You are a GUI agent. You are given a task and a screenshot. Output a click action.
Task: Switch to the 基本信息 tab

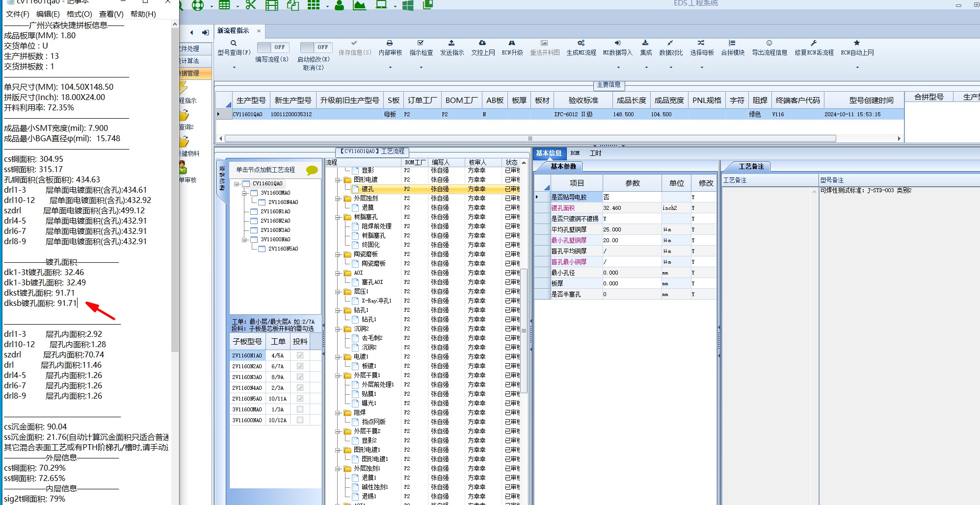[x=549, y=153]
